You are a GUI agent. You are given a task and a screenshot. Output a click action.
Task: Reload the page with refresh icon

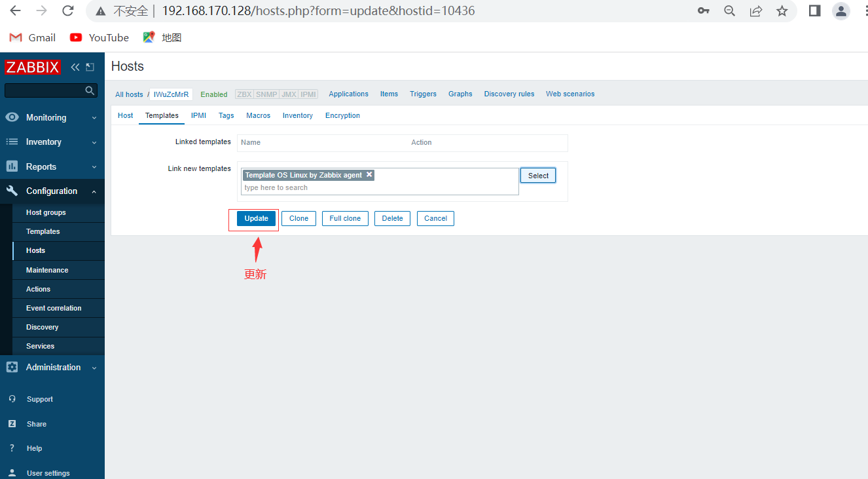67,11
